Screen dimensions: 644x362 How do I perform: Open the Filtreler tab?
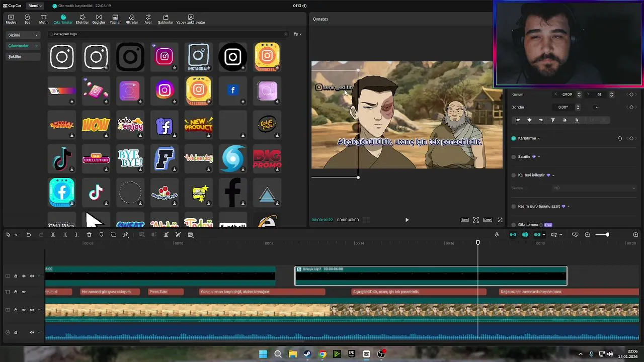131,19
